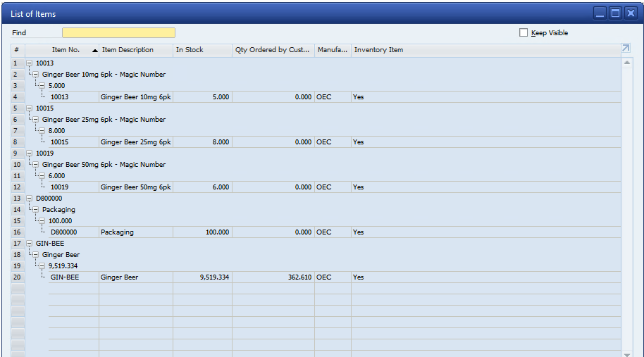Select the Ginger Beer 25mg 6pk description cell
Screen dimensions: 644x357
pos(136,142)
